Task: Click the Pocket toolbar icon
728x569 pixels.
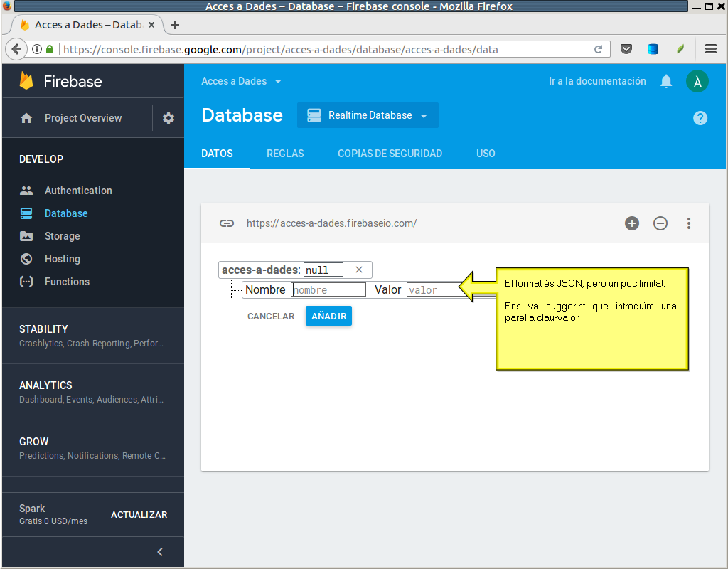Action: coord(626,49)
